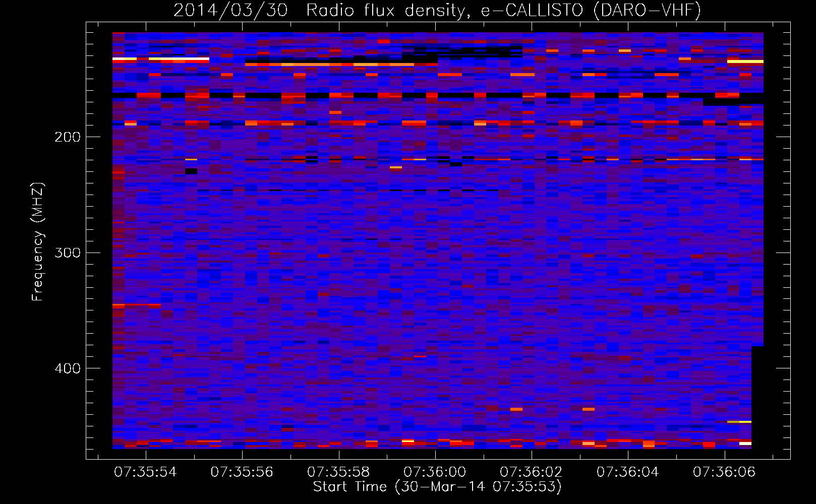Click the 07:36:00 time tick label

pos(435,472)
